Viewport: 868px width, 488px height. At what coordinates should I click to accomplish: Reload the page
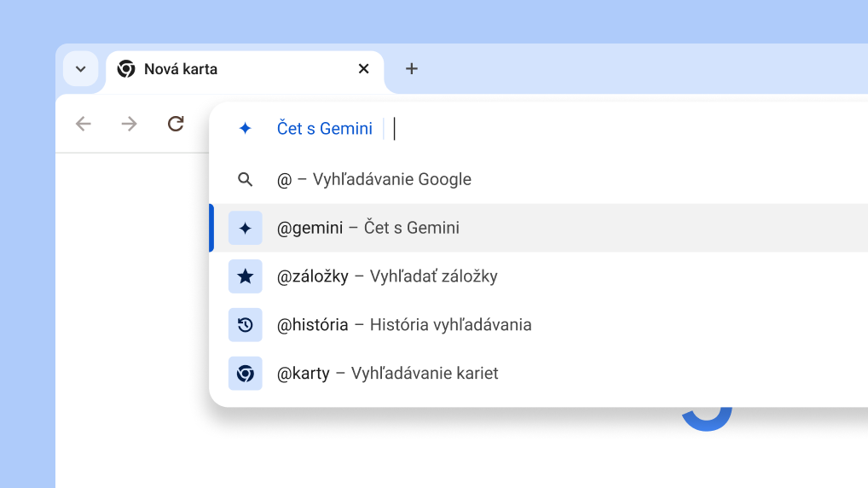176,124
